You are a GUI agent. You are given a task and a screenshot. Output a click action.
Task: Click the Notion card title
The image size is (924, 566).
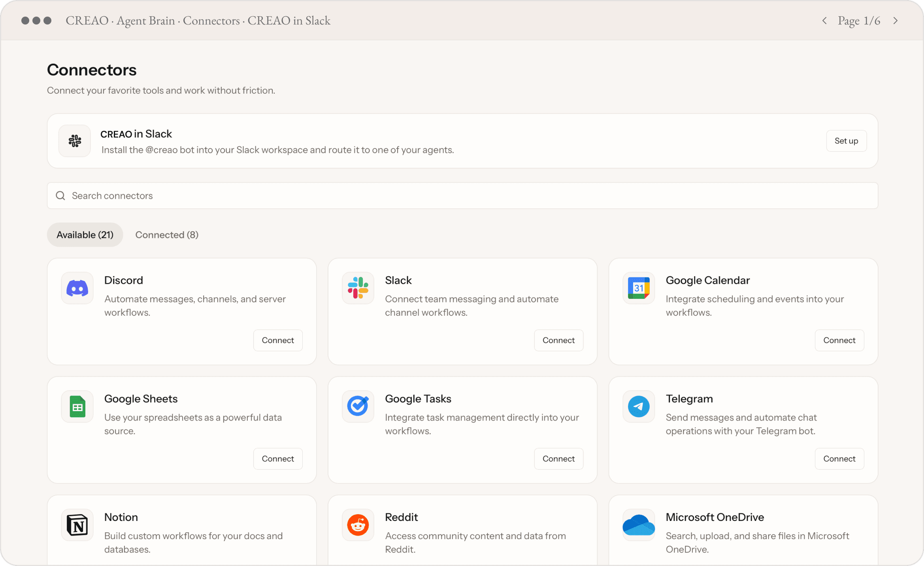[121, 517]
